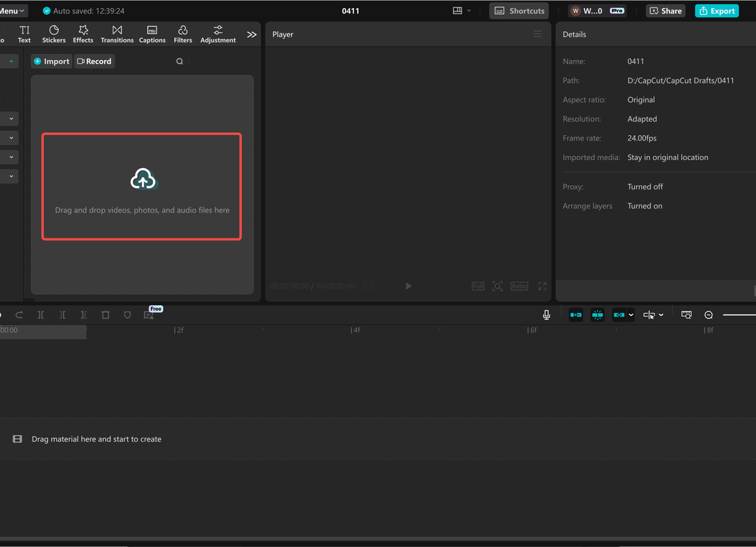Click the Import button
756x547 pixels.
pyautogui.click(x=51, y=61)
